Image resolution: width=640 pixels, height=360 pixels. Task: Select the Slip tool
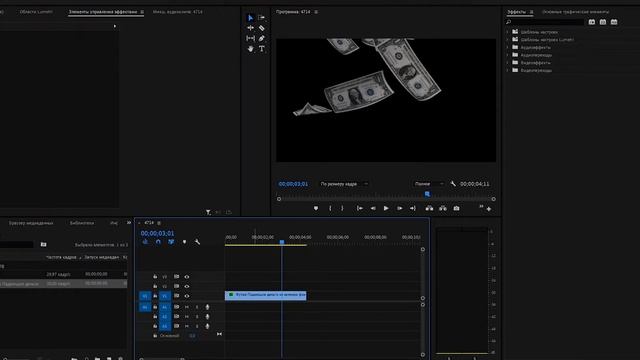coord(250,38)
